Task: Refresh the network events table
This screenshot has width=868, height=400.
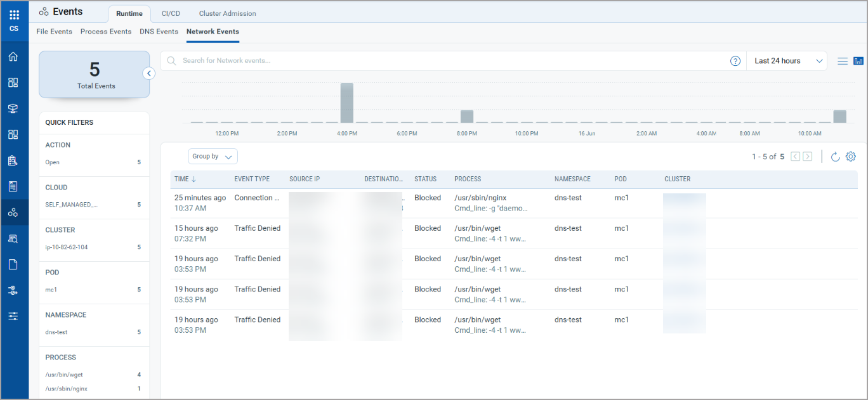Action: pos(835,157)
